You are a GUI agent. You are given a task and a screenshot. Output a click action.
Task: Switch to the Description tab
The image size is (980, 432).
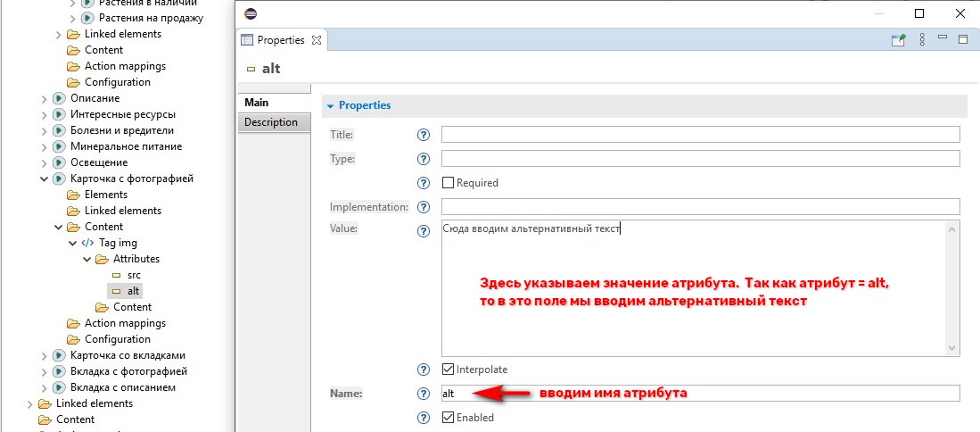click(x=274, y=122)
